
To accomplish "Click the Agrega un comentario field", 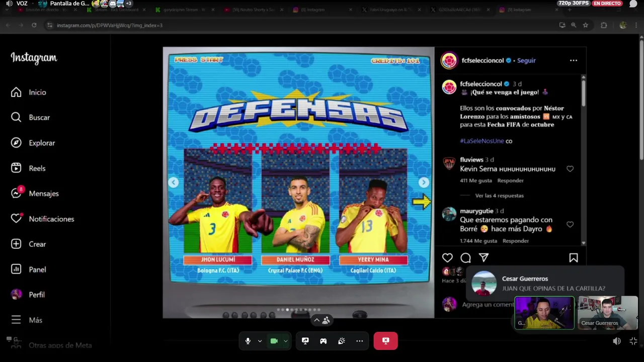I will point(488,305).
